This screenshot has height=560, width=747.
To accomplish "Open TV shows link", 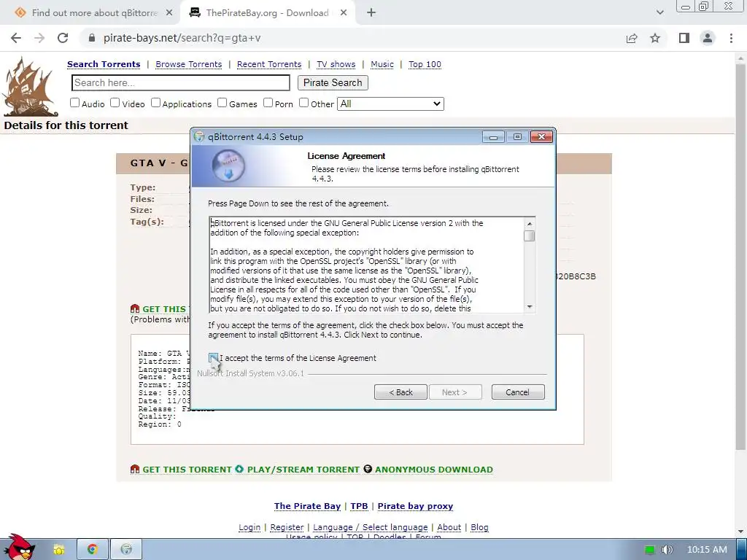I will pos(336,64).
